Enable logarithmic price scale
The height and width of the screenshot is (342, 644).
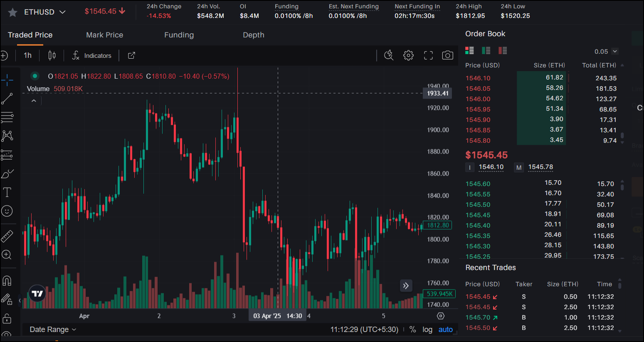(x=427, y=329)
